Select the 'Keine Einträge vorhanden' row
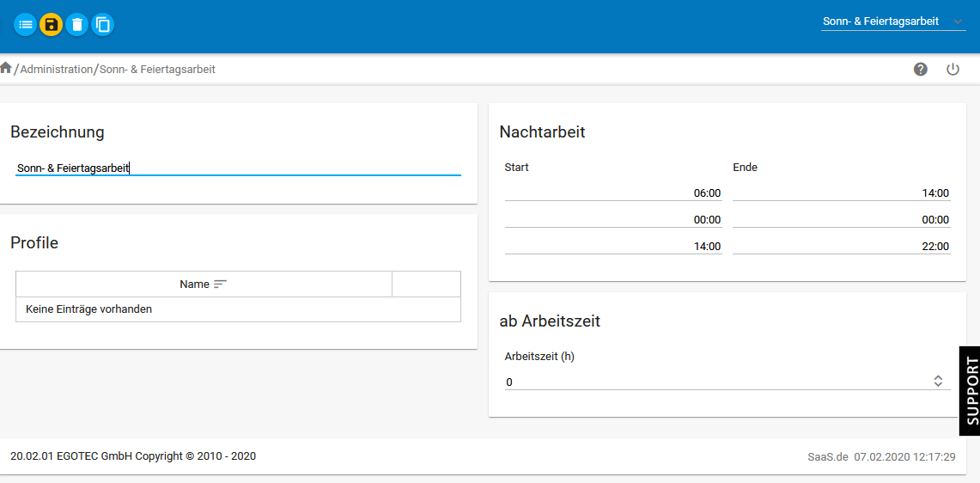This screenshot has width=980, height=483. point(238,309)
